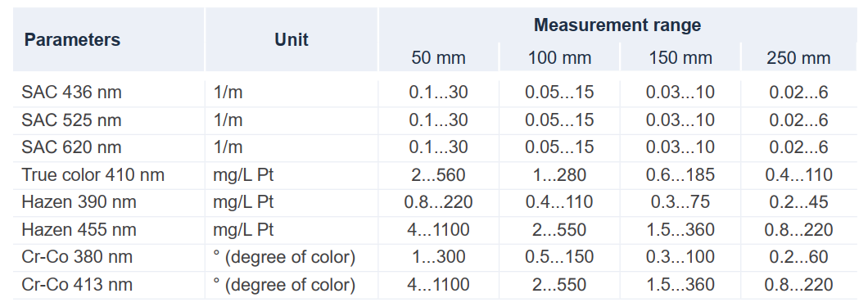The image size is (868, 307).
Task: Click the SAC 525 nm row label
Action: pos(71,120)
